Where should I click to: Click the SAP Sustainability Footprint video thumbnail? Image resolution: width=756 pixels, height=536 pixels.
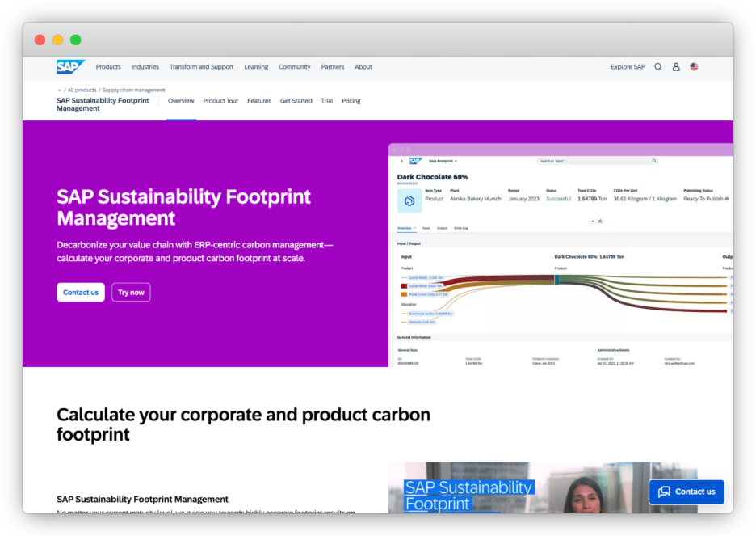(x=543, y=487)
